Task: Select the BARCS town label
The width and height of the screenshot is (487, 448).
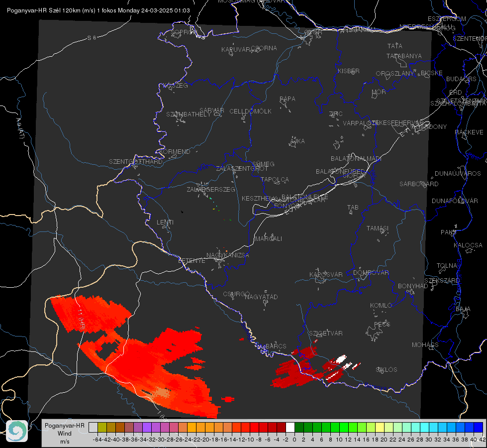Action: [x=276, y=346]
